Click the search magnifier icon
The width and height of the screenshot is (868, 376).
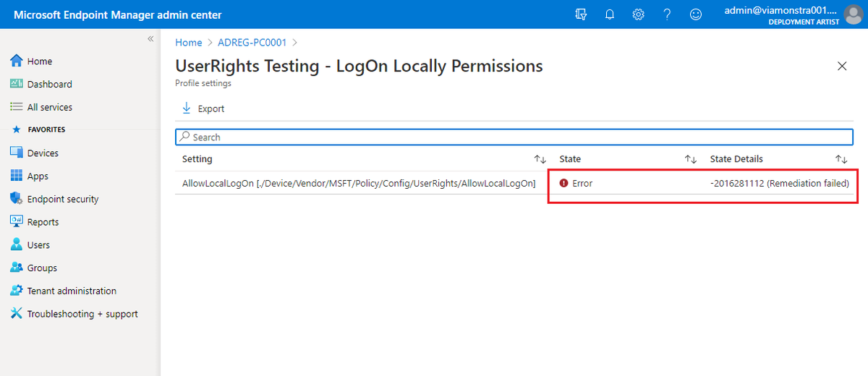tap(185, 137)
